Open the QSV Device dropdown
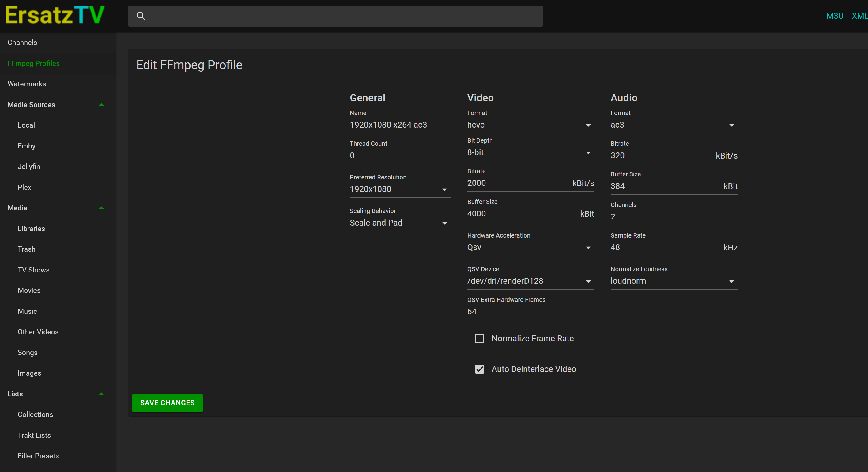 pyautogui.click(x=530, y=281)
